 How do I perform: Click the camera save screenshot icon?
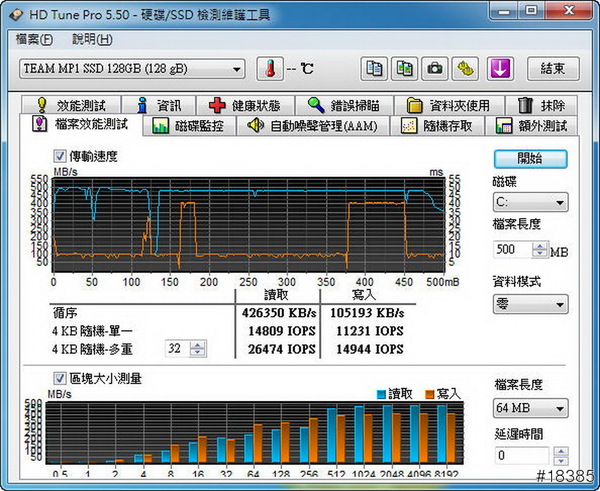[x=435, y=69]
